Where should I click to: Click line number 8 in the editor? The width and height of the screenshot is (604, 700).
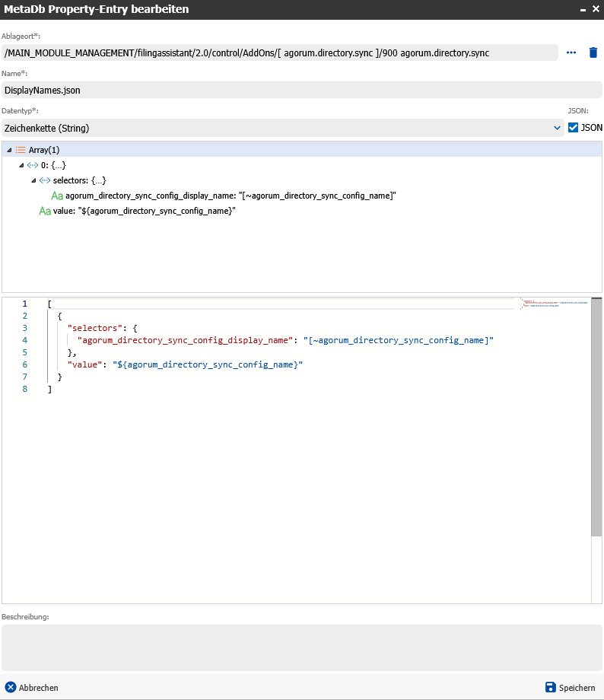point(24,389)
